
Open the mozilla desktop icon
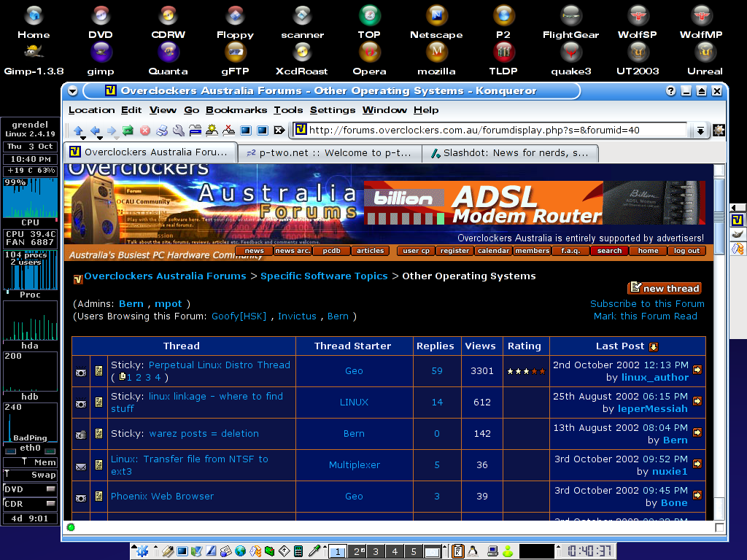tap(436, 59)
